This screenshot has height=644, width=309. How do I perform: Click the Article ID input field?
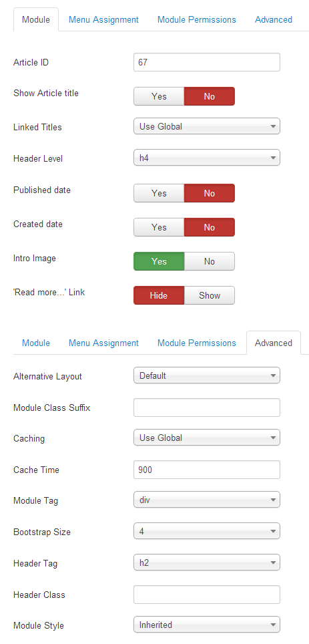tap(207, 62)
